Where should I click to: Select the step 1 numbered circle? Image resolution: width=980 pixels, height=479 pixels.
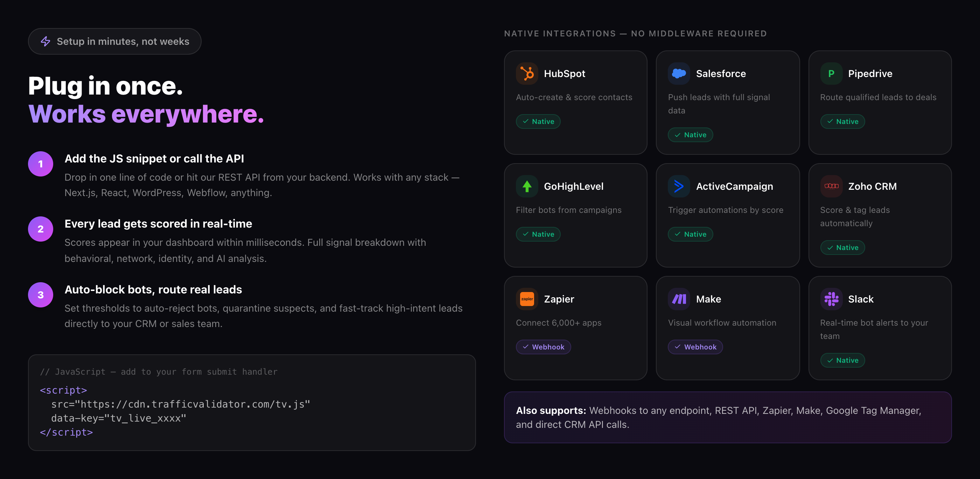pos(40,164)
